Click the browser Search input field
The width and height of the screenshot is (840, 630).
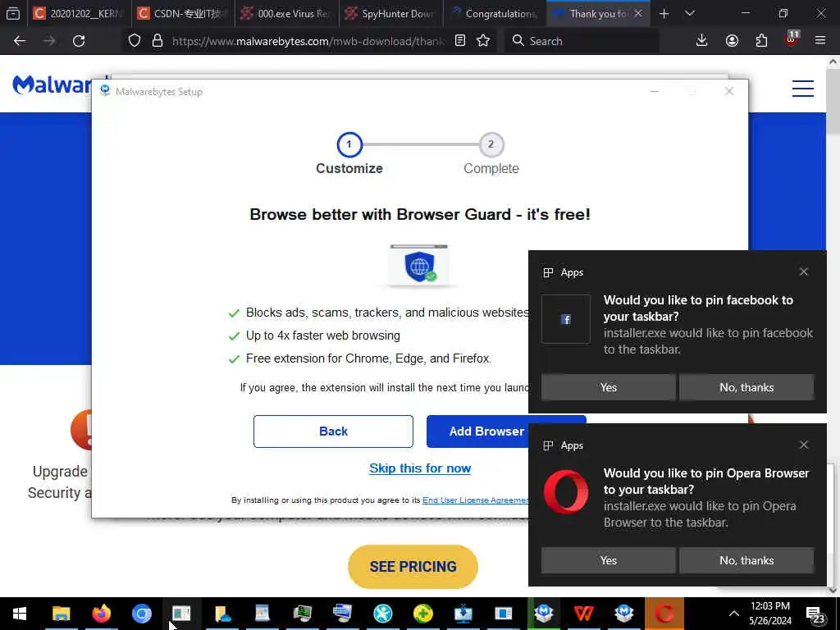point(582,41)
